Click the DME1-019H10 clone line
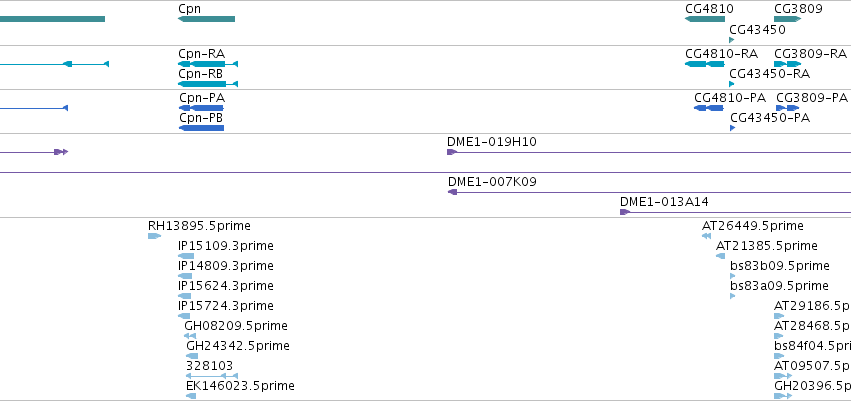This screenshot has height=401, width=851. pos(648,152)
